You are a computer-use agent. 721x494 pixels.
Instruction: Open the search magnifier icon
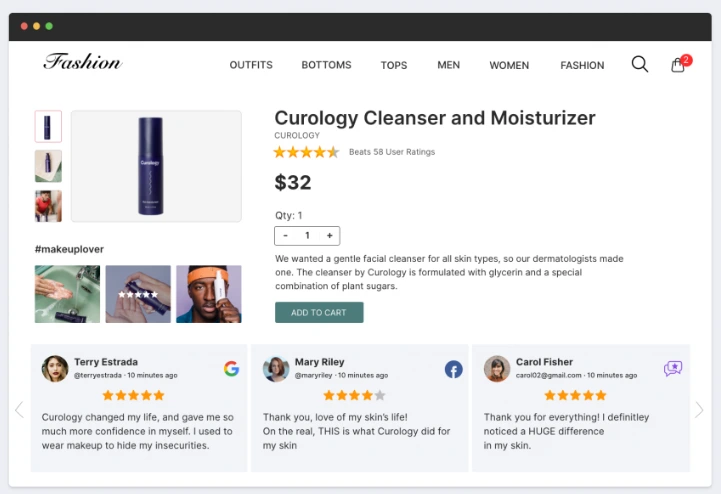(x=640, y=64)
